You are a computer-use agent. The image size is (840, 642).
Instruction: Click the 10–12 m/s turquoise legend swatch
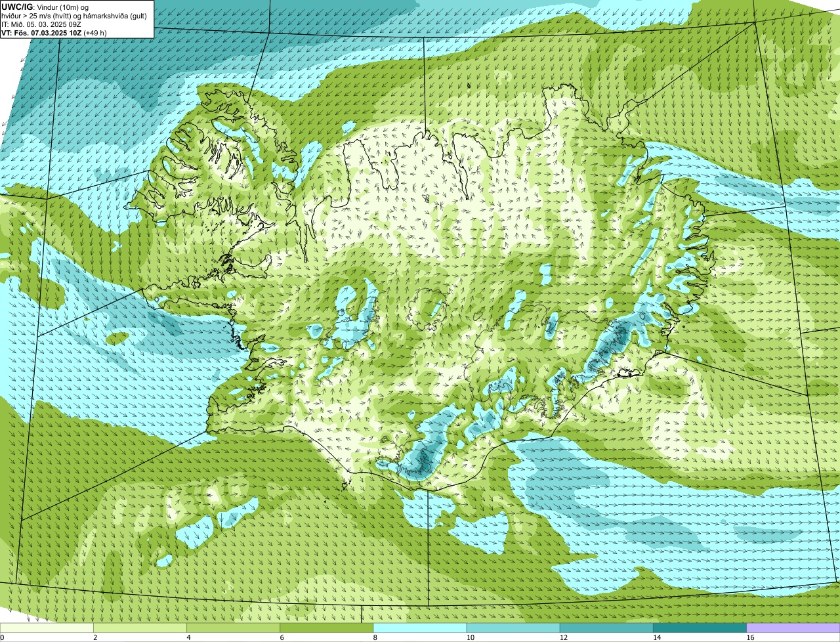click(513, 628)
